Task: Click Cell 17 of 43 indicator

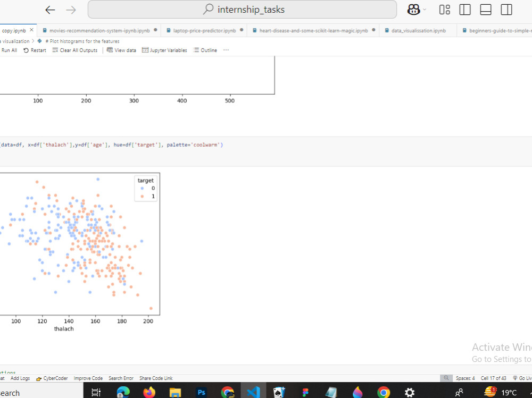Action: pyautogui.click(x=493, y=378)
